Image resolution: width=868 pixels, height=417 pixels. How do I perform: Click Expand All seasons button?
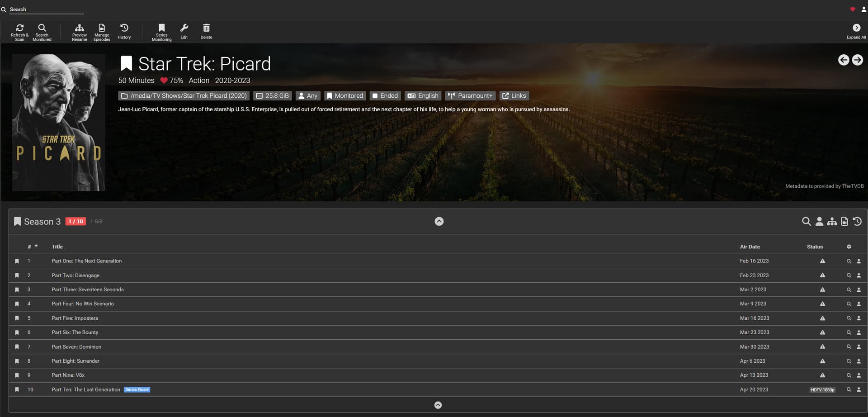click(x=856, y=32)
